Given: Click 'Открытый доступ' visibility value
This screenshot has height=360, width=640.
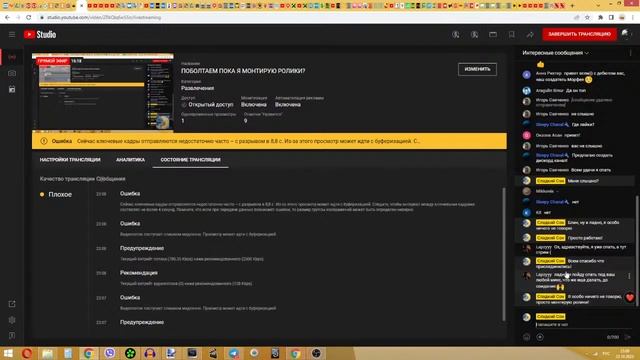Looking at the screenshot, I should point(211,105).
